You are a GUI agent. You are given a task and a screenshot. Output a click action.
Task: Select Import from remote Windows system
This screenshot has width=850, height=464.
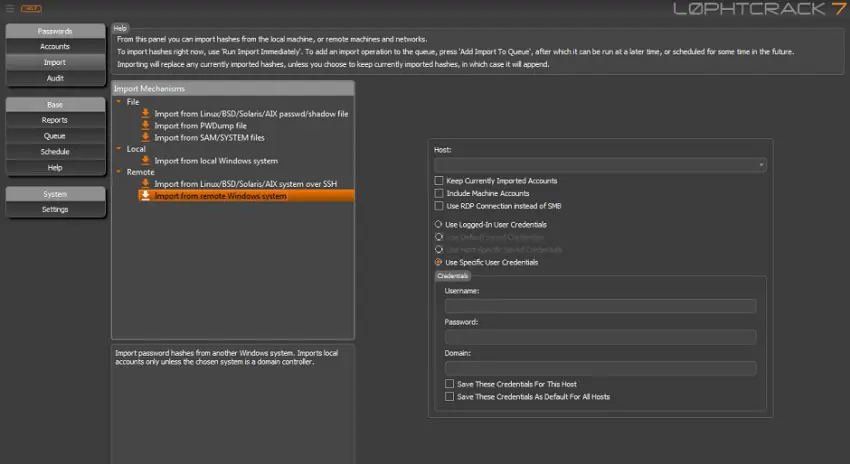[247, 196]
